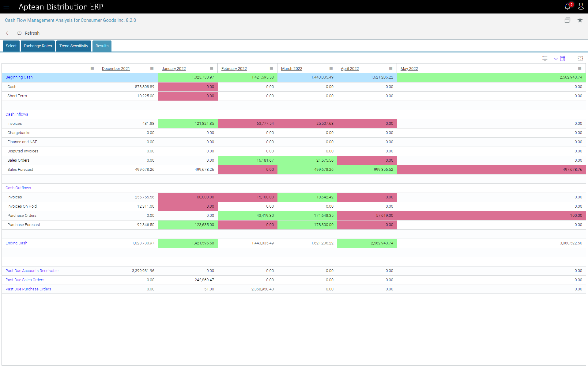
Task: Click the bookmark/star icon to save view
Action: coord(580,20)
